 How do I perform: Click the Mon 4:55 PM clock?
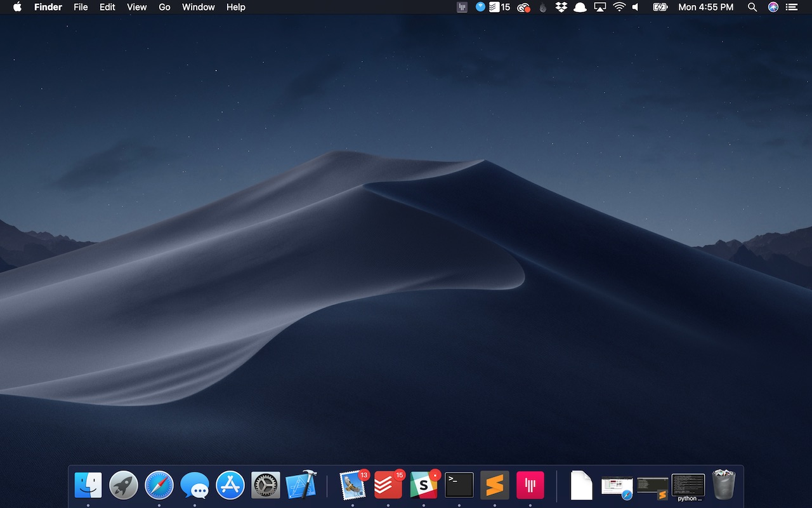pos(706,7)
